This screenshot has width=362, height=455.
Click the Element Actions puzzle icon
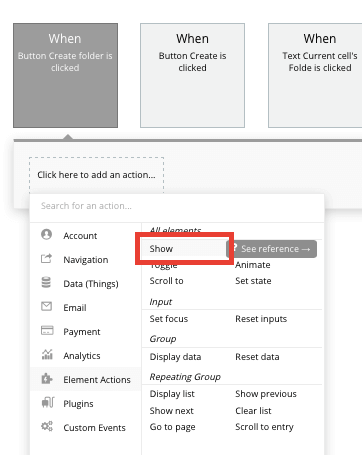(x=47, y=379)
